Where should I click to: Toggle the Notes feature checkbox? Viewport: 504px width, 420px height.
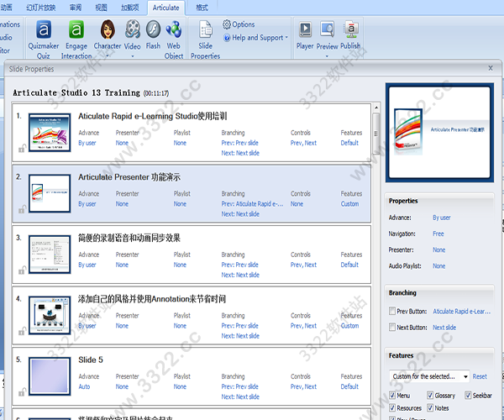coord(430,407)
